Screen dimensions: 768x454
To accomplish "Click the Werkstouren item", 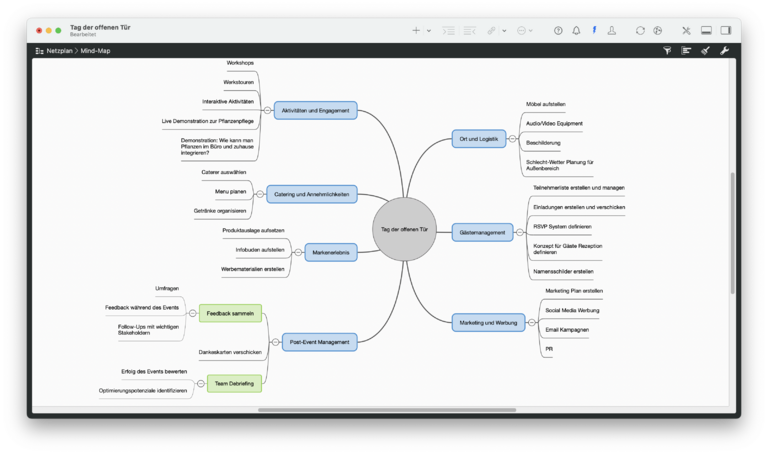I will pyautogui.click(x=239, y=82).
